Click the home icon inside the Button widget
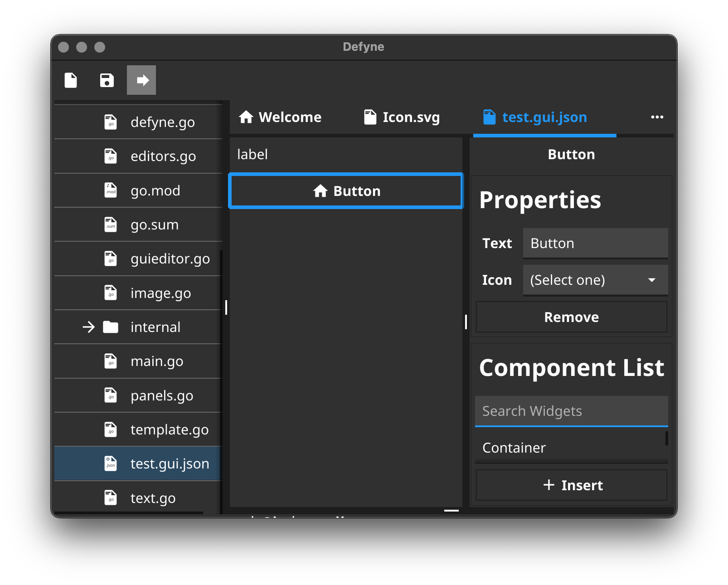The width and height of the screenshot is (728, 585). click(x=320, y=191)
